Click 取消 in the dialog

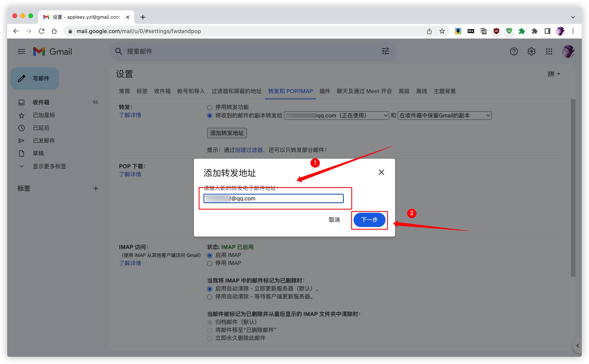(334, 219)
